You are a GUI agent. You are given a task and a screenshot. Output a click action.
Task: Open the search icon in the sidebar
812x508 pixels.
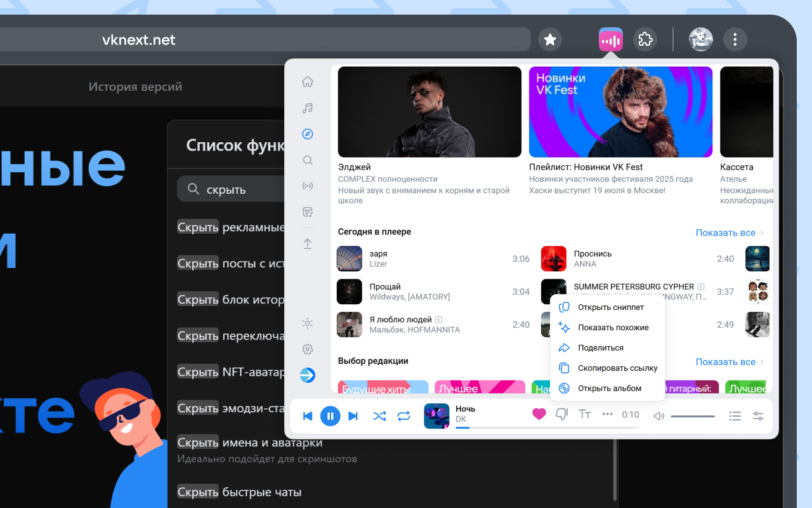[x=307, y=160]
